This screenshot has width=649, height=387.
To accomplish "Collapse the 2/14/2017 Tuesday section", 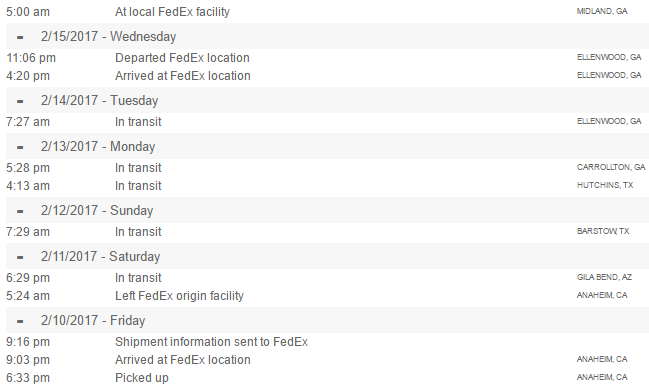I will click(20, 101).
